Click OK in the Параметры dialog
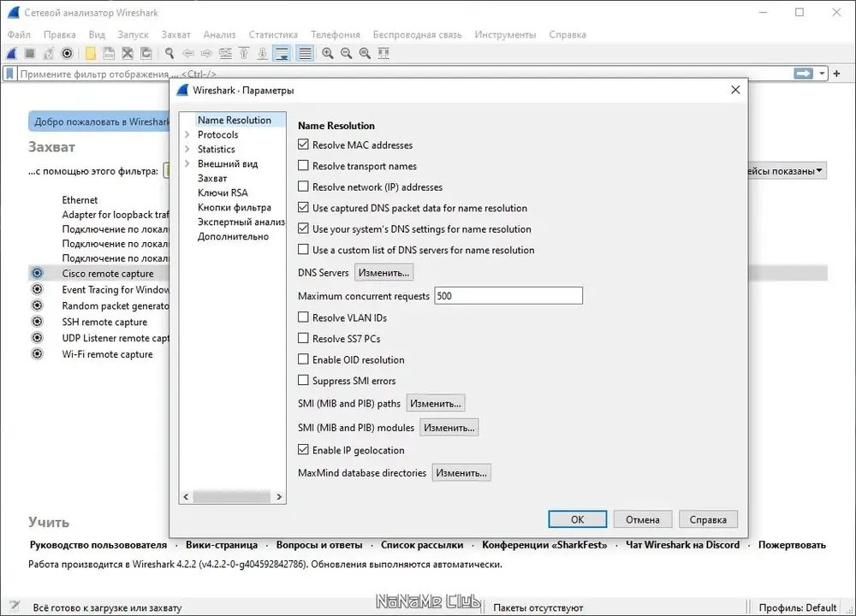Screen dimensions: 856x616 point(577,519)
